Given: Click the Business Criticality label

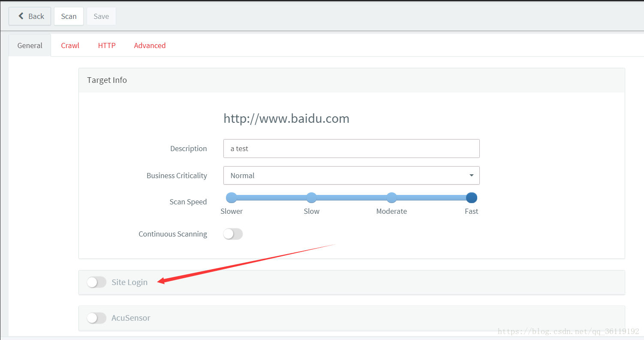Looking at the screenshot, I should coord(177,176).
